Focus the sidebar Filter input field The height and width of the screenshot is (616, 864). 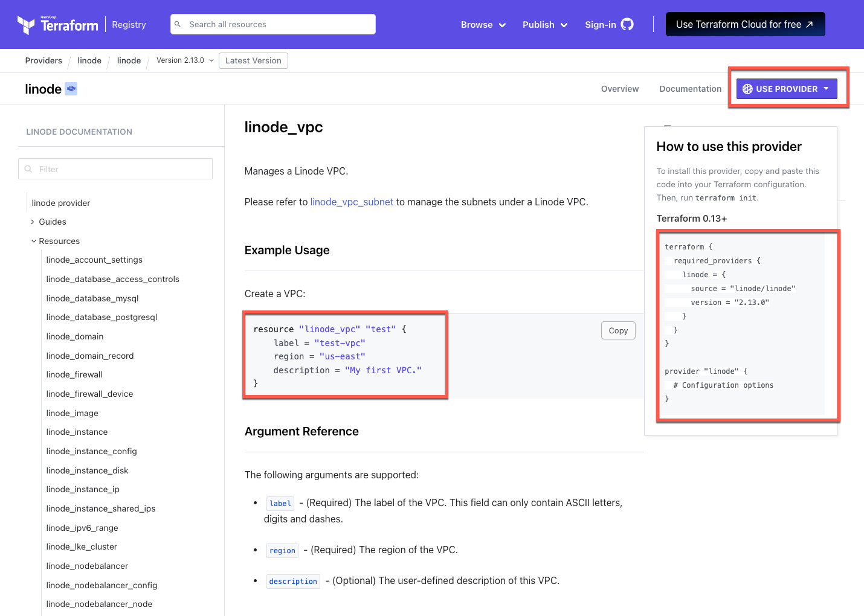pyautogui.click(x=121, y=169)
